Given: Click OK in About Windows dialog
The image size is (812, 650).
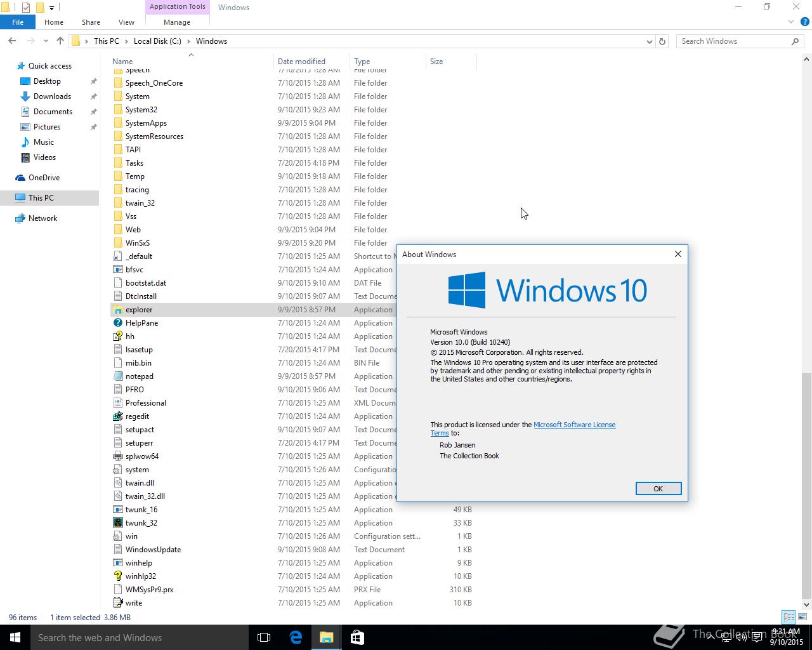Looking at the screenshot, I should click(x=658, y=488).
